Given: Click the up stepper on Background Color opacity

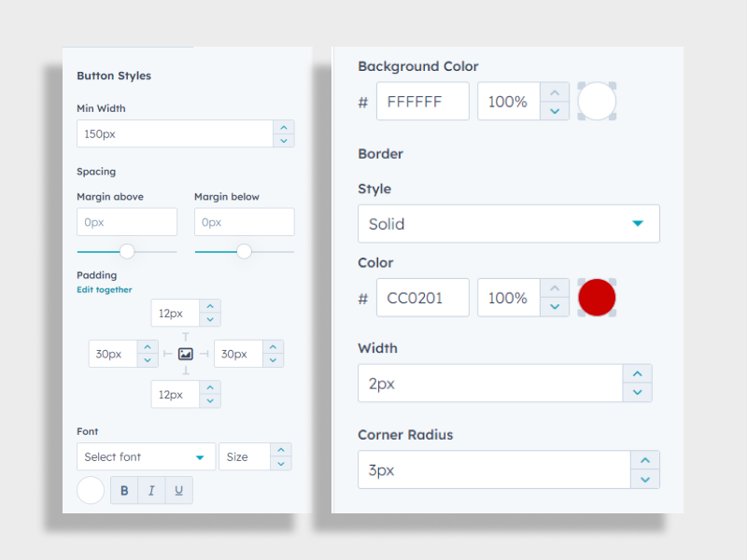Looking at the screenshot, I should pyautogui.click(x=555, y=92).
